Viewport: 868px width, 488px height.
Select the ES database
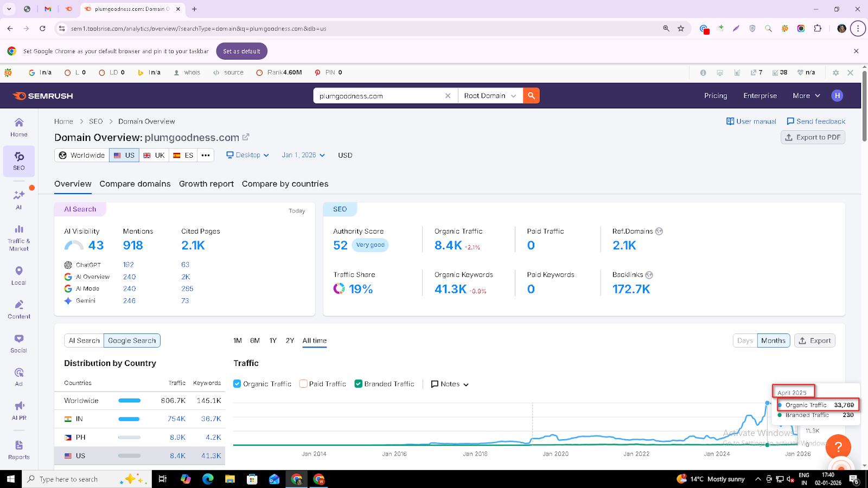183,155
